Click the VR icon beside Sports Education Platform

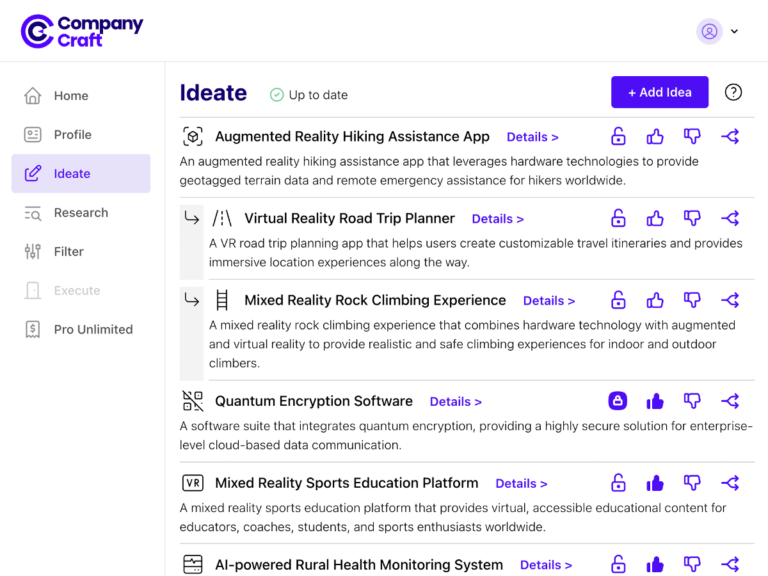point(193,483)
